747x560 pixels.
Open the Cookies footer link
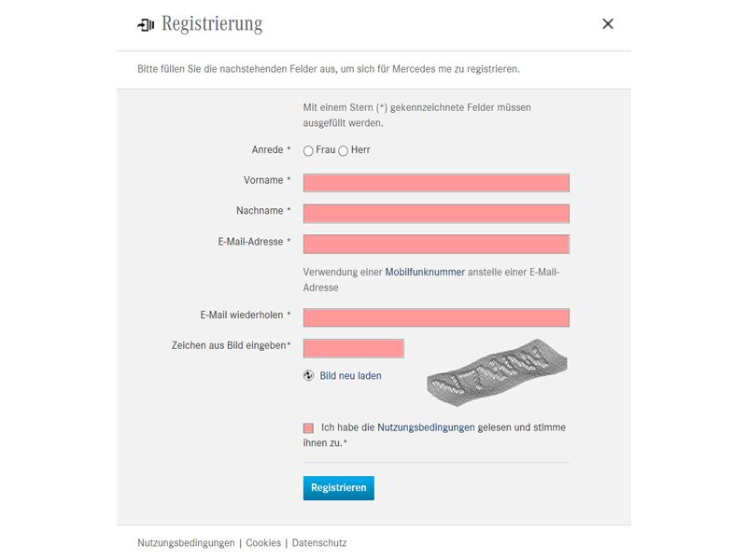click(263, 543)
